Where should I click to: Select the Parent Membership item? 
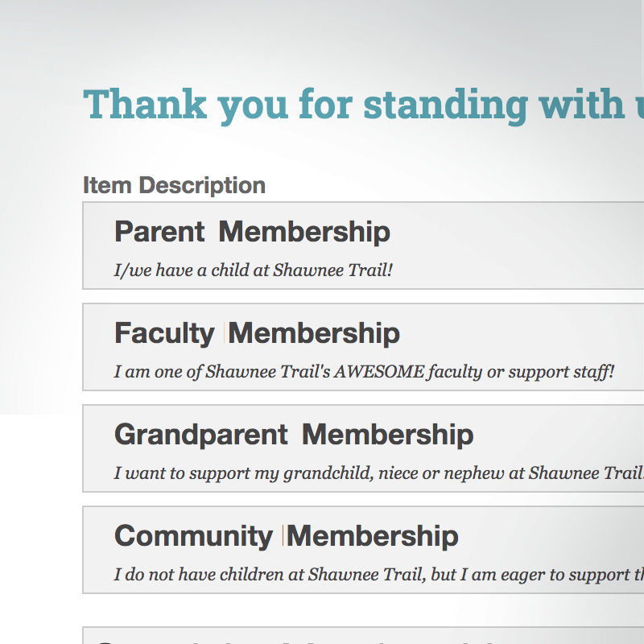point(322,246)
